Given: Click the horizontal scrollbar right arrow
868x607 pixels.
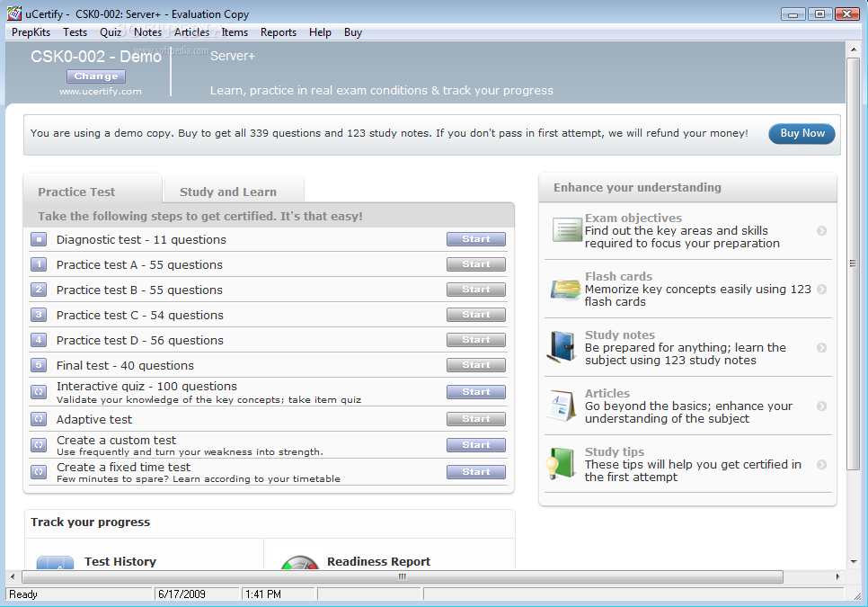Looking at the screenshot, I should tap(837, 577).
